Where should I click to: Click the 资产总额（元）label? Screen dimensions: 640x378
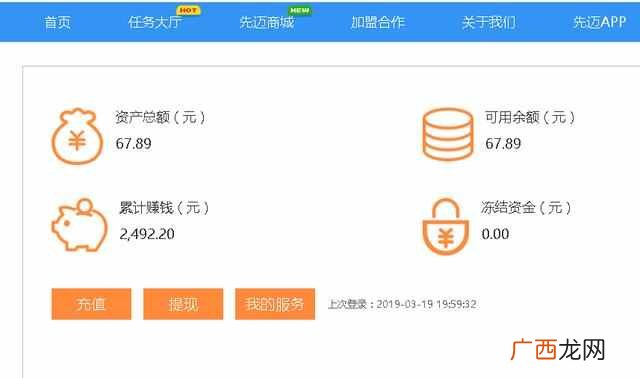point(160,118)
